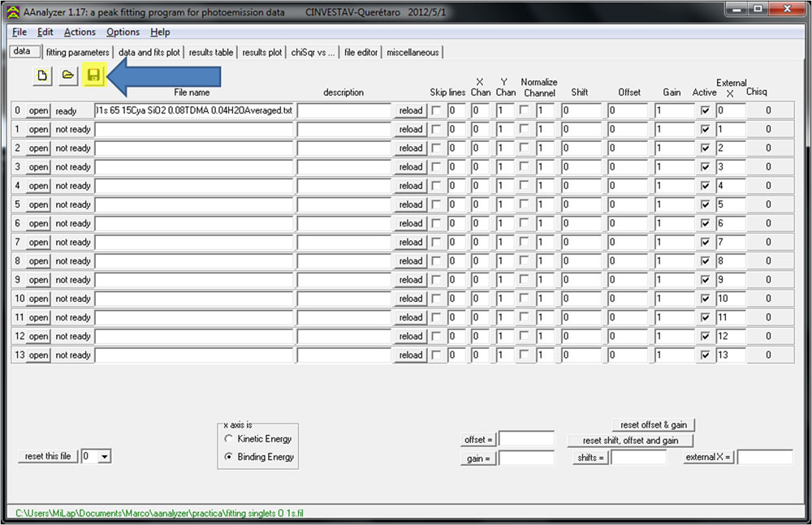Image resolution: width=812 pixels, height=525 pixels.
Task: Click the external X input field
Action: click(x=763, y=457)
